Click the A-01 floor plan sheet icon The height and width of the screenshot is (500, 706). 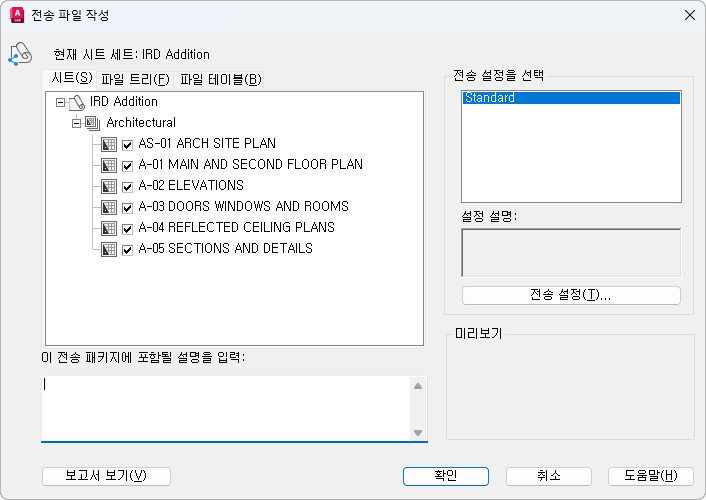pos(110,165)
